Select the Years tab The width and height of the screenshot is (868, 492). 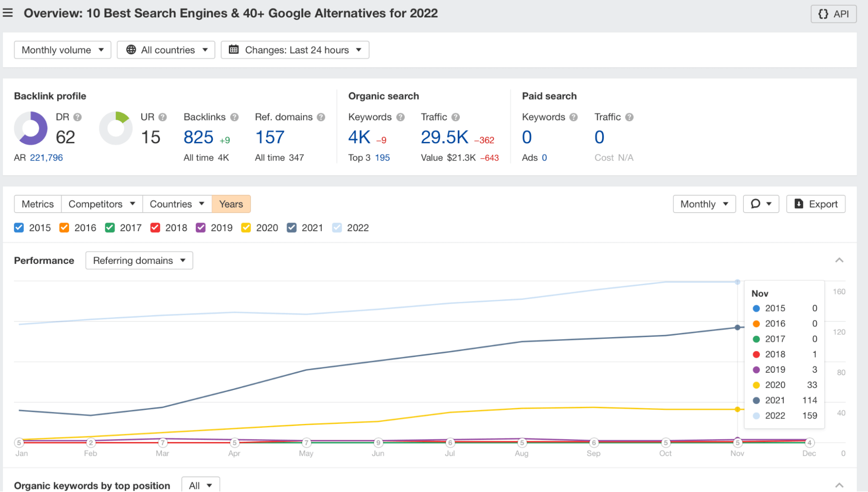click(231, 204)
